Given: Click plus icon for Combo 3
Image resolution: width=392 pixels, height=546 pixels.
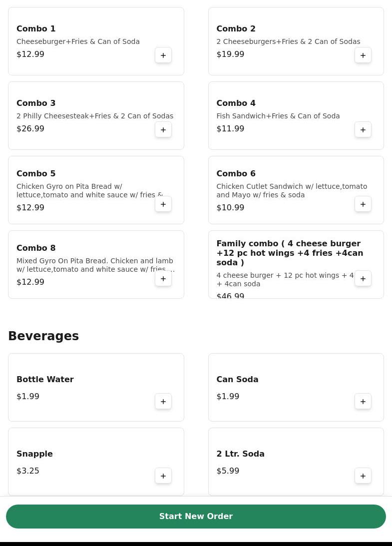Looking at the screenshot, I should tap(163, 130).
